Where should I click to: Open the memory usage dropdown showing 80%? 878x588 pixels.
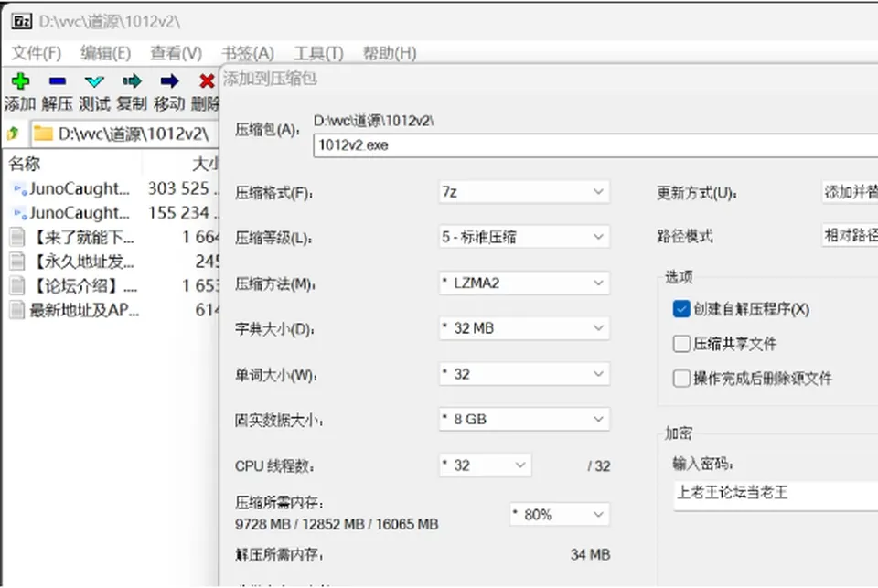pos(560,514)
